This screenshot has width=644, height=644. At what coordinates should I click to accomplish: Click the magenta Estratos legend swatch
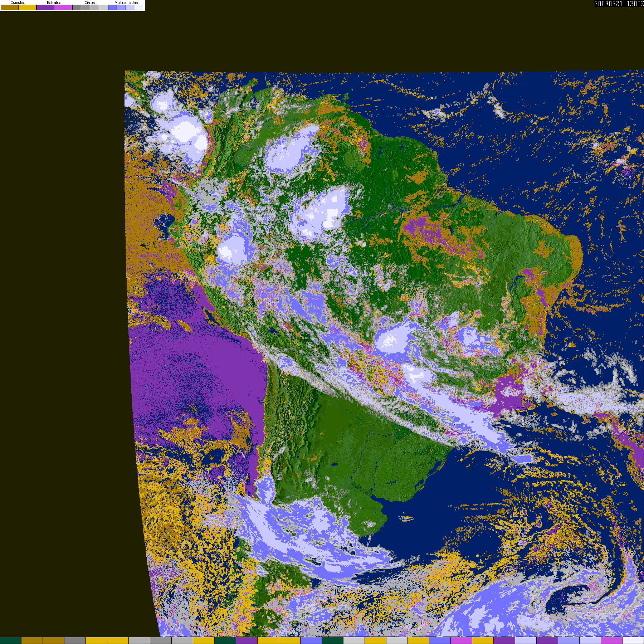(63, 7)
